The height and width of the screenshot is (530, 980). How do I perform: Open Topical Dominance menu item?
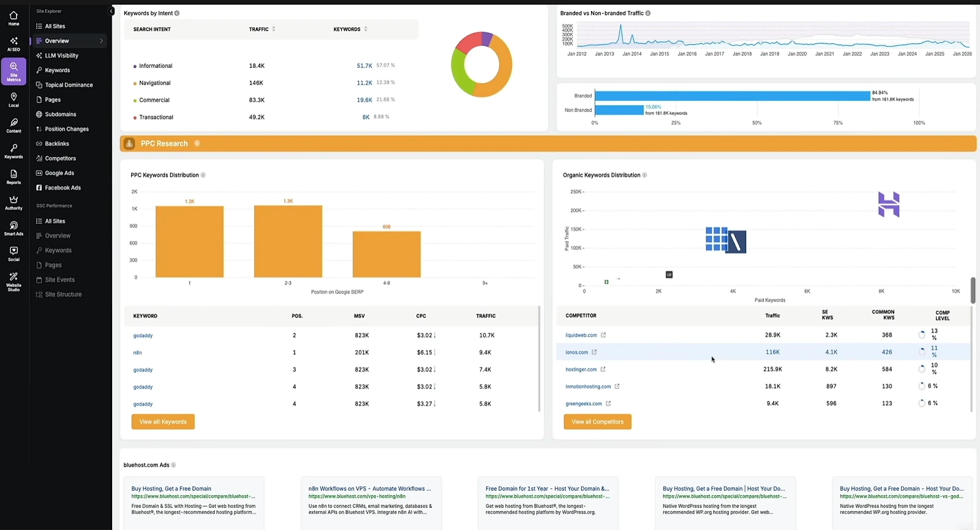pyautogui.click(x=69, y=85)
